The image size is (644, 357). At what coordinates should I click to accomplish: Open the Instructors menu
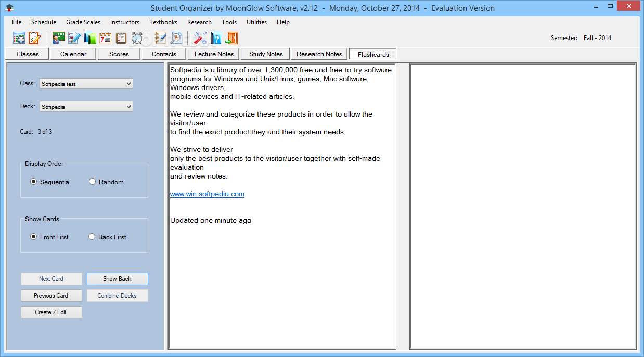point(125,22)
